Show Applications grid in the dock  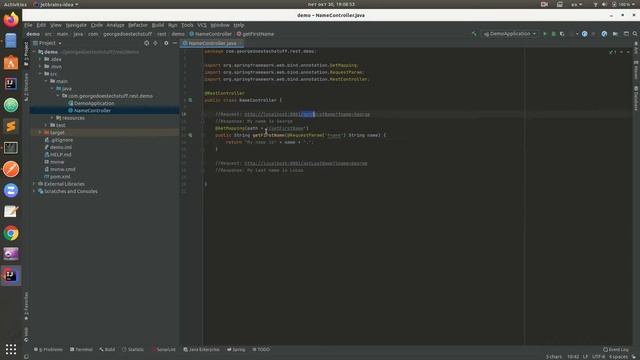[x=11, y=349]
